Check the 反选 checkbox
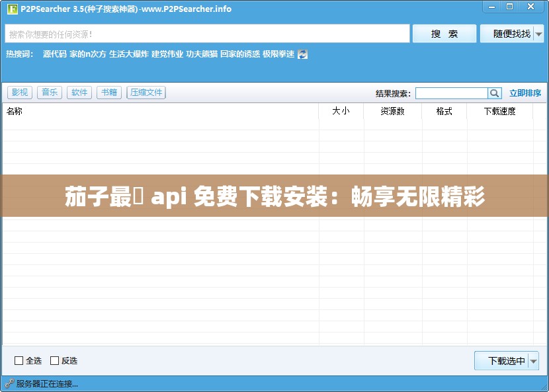This screenshot has height=392, width=549. click(55, 360)
